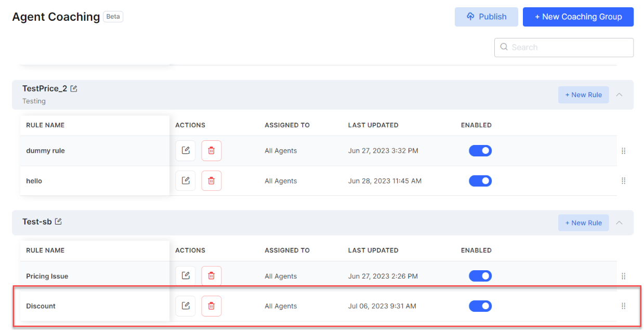Disable the Pricing Issue rule switch

point(480,276)
